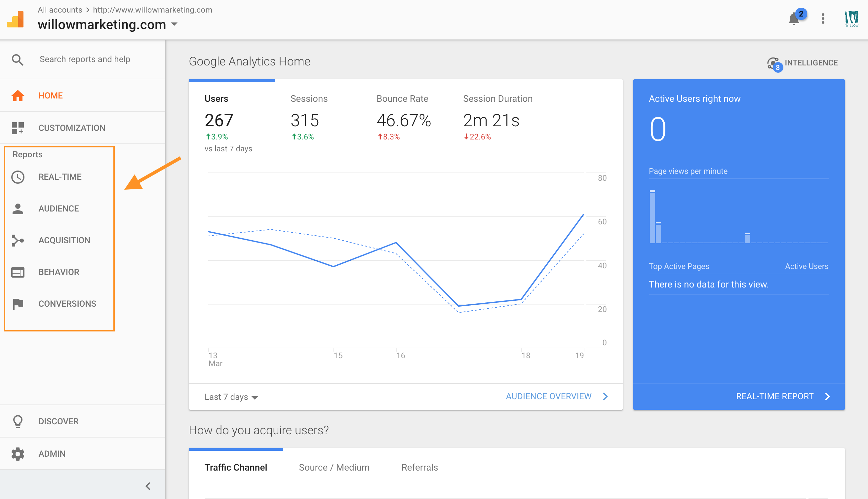Click the http://www.willowmarketing.com breadcrumb
Viewport: 868px width, 499px height.
153,10
